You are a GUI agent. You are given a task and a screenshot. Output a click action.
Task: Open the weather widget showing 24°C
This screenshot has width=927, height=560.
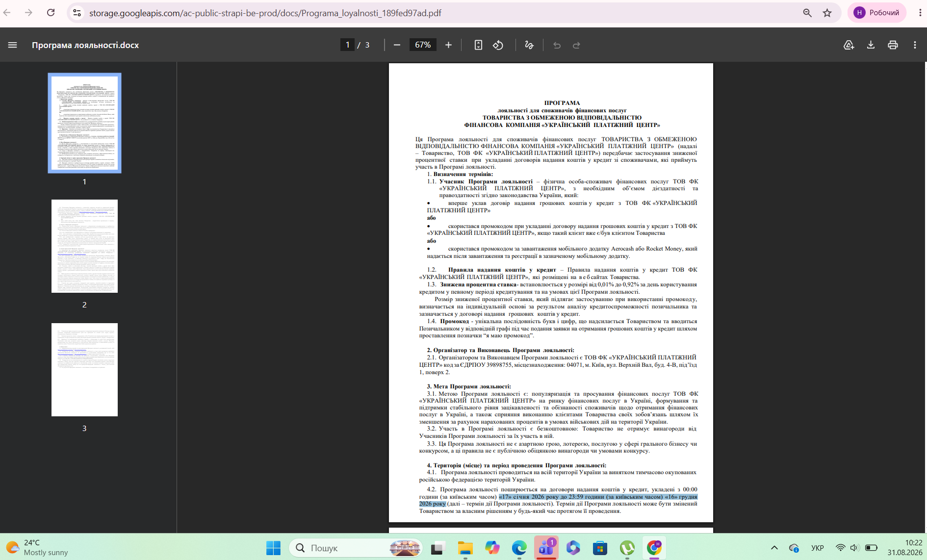[x=37, y=547]
